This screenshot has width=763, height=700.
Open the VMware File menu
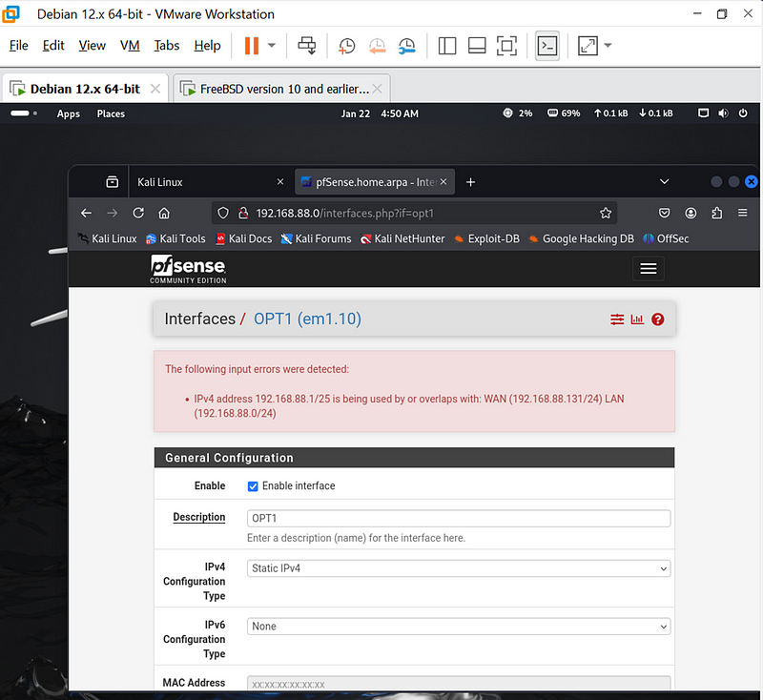(19, 45)
